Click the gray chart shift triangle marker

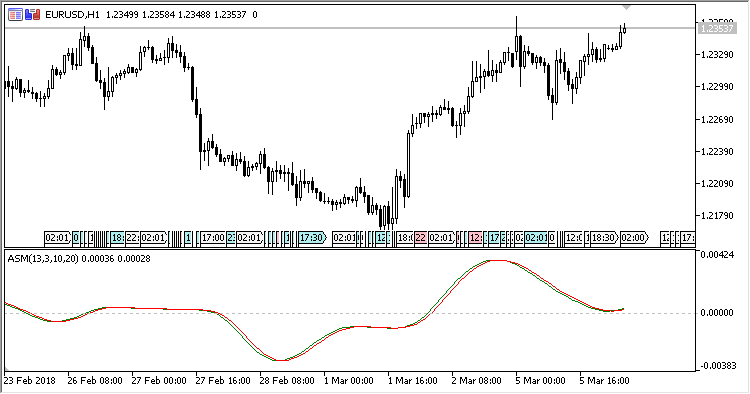click(x=626, y=8)
